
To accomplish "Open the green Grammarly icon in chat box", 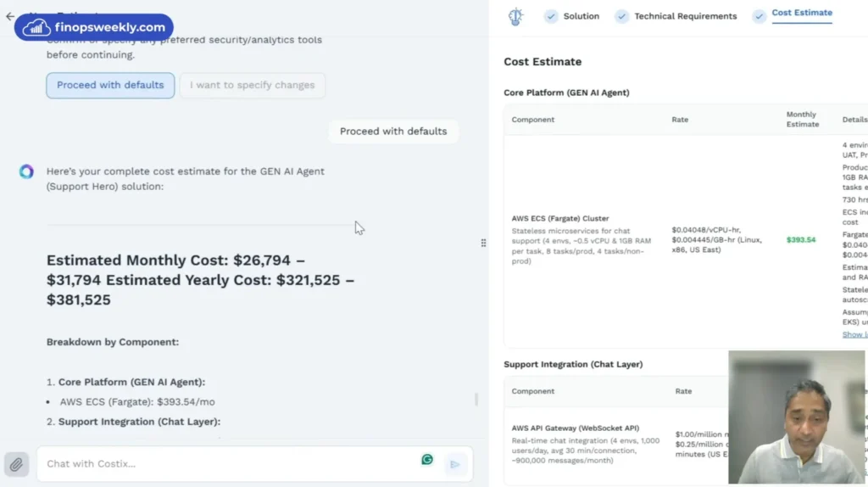I will pos(427,459).
